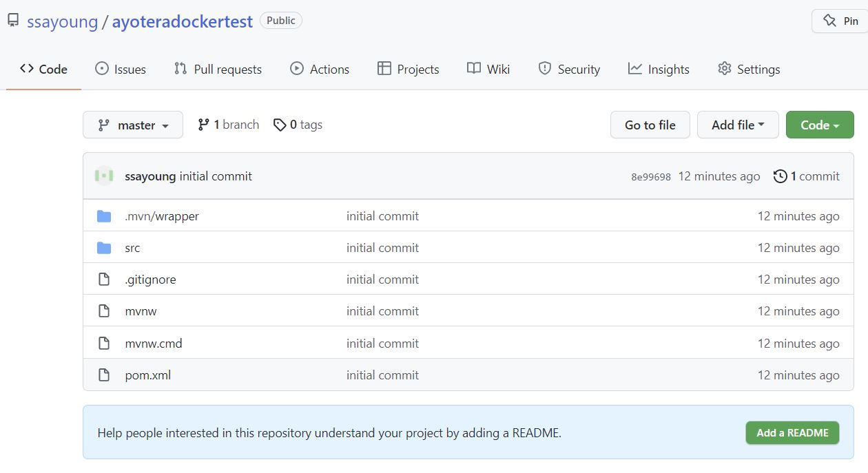Screen dimensions: 868x473
Task: Click the Security shield icon
Action: click(x=545, y=68)
